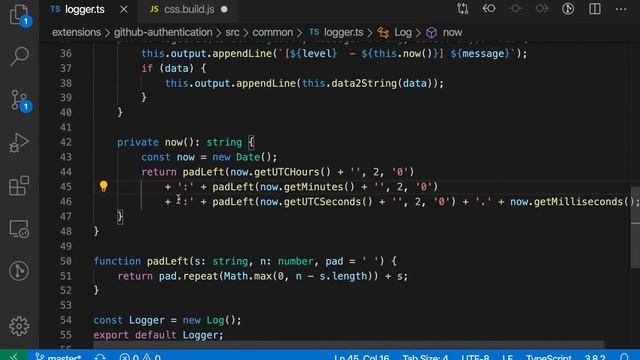Open the Search view
Screen dimensions: 640x360
click(x=19, y=56)
